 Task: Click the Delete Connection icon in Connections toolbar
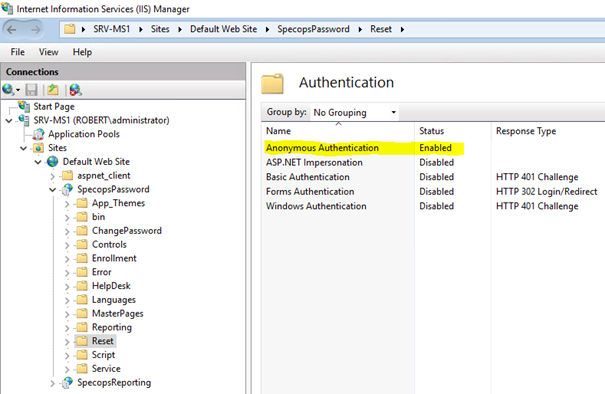coord(75,90)
